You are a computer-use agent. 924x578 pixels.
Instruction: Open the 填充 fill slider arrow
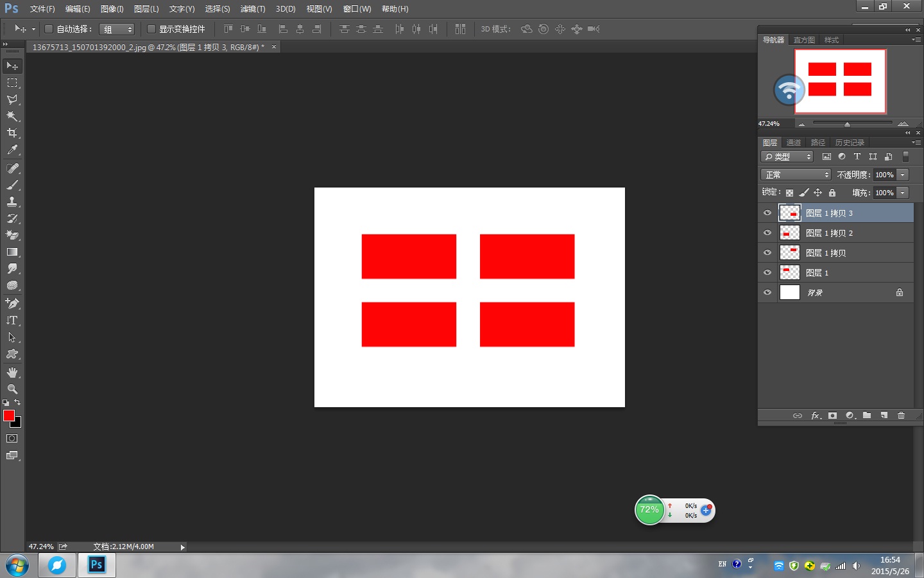pos(903,193)
